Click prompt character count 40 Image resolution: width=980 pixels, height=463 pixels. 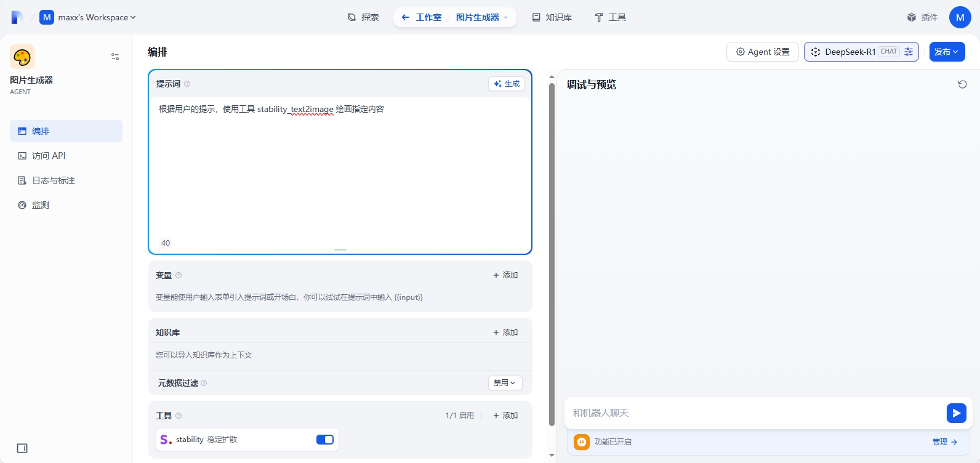166,243
